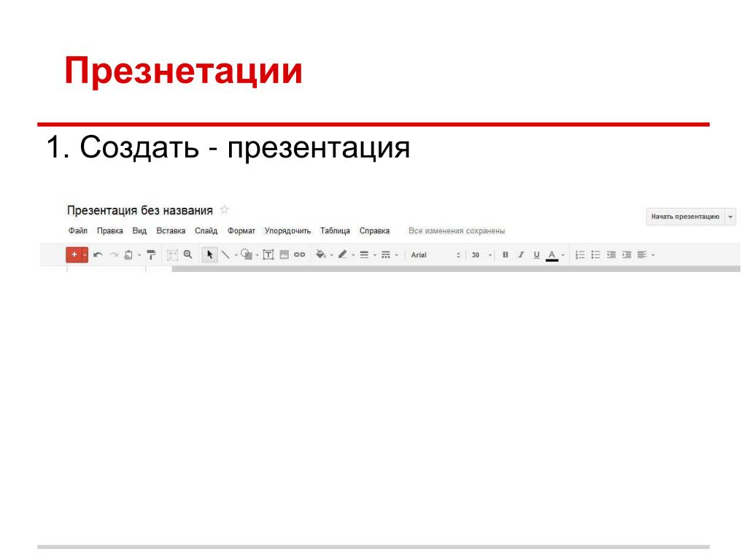This screenshot has width=747, height=560.
Task: Select the line drawing tool
Action: [225, 254]
